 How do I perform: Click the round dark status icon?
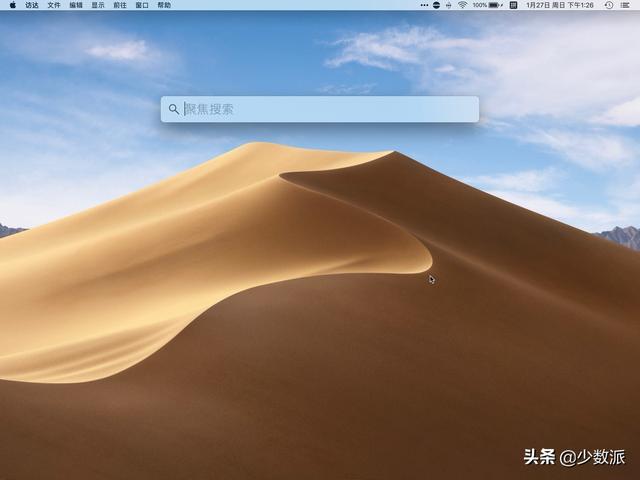pos(436,5)
